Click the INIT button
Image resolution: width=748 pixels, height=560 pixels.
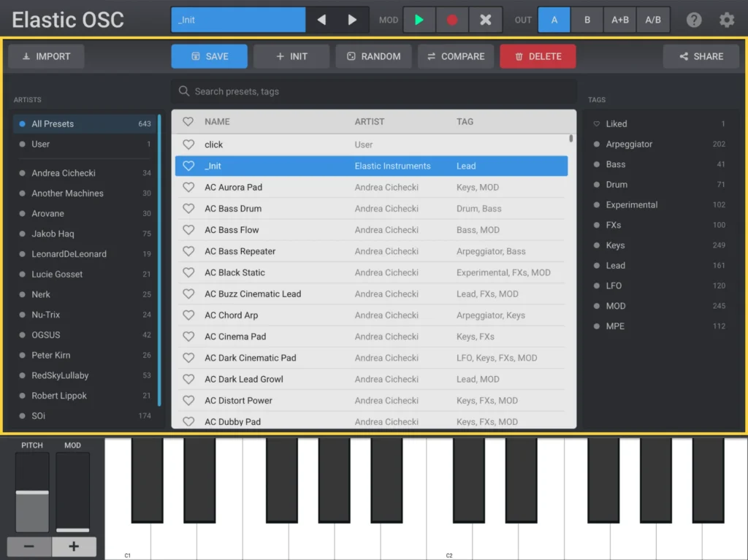(291, 56)
